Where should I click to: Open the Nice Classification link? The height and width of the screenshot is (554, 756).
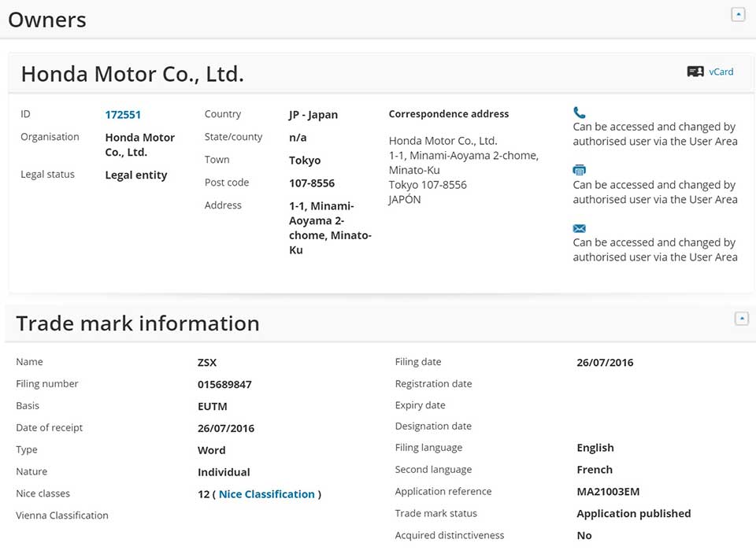[266, 494]
